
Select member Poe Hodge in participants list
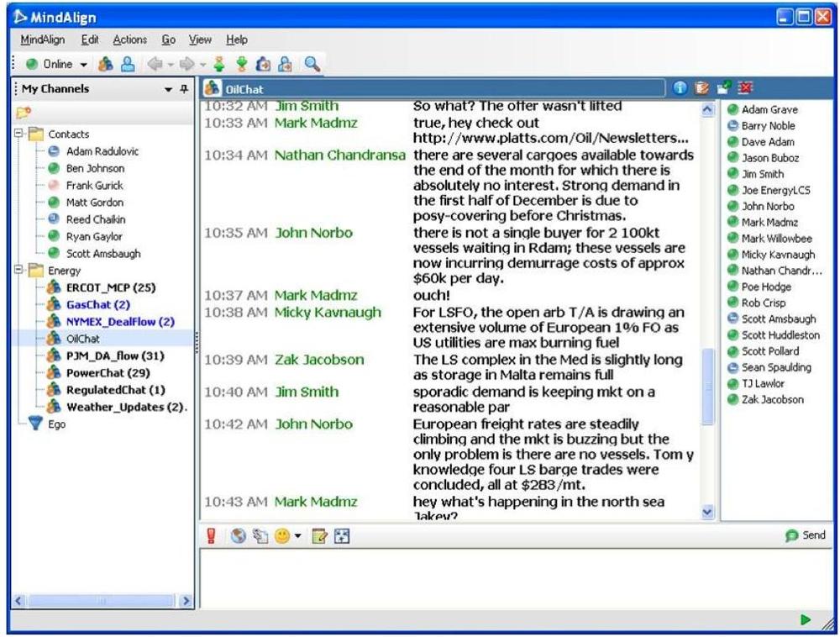point(766,287)
